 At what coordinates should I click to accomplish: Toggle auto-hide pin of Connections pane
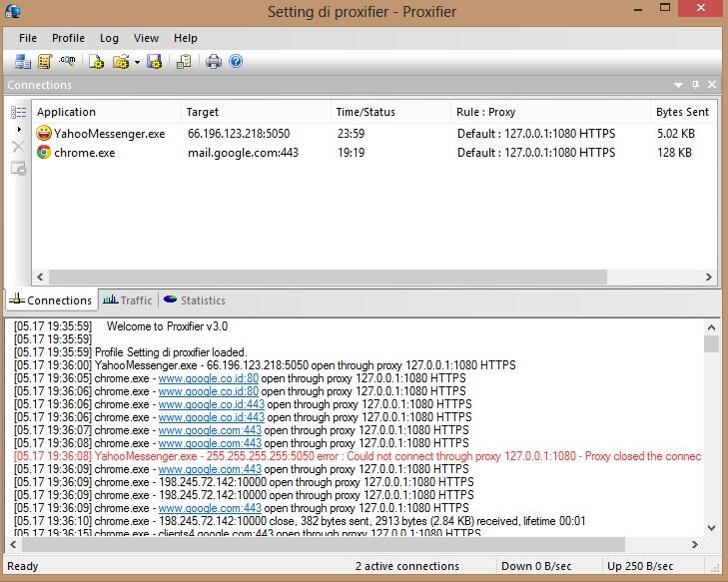pyautogui.click(x=695, y=85)
